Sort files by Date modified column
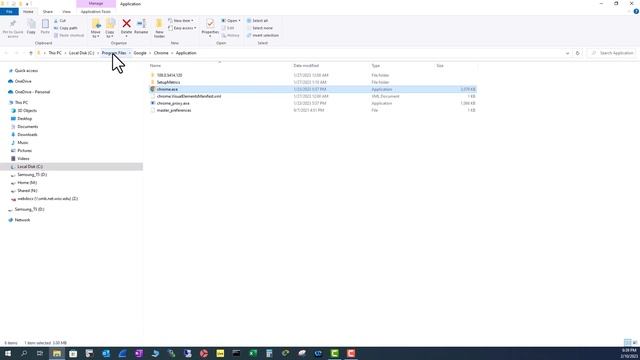The width and height of the screenshot is (640, 360). pyautogui.click(x=306, y=66)
